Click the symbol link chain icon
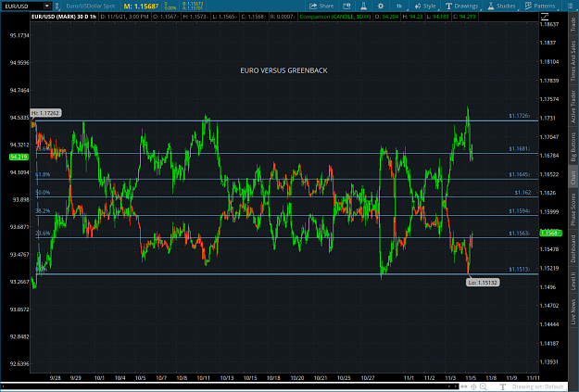579x392 pixels. (57, 6)
